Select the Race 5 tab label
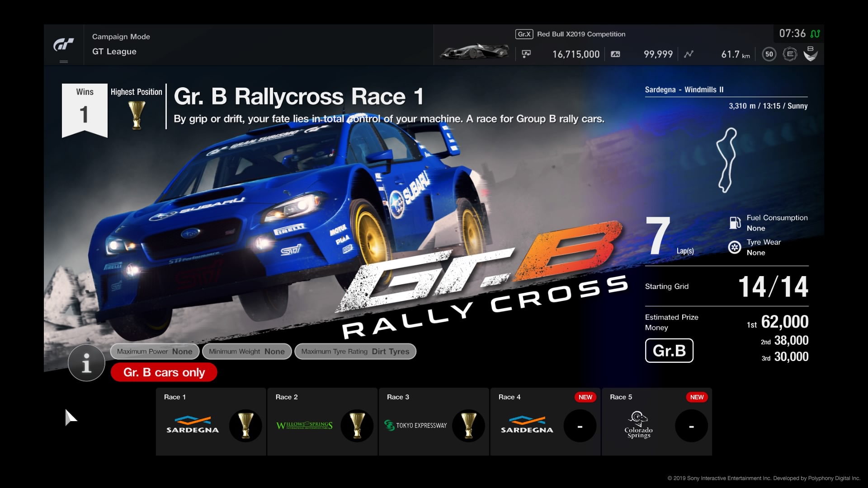Viewport: 868px width, 488px height. pyautogui.click(x=621, y=397)
